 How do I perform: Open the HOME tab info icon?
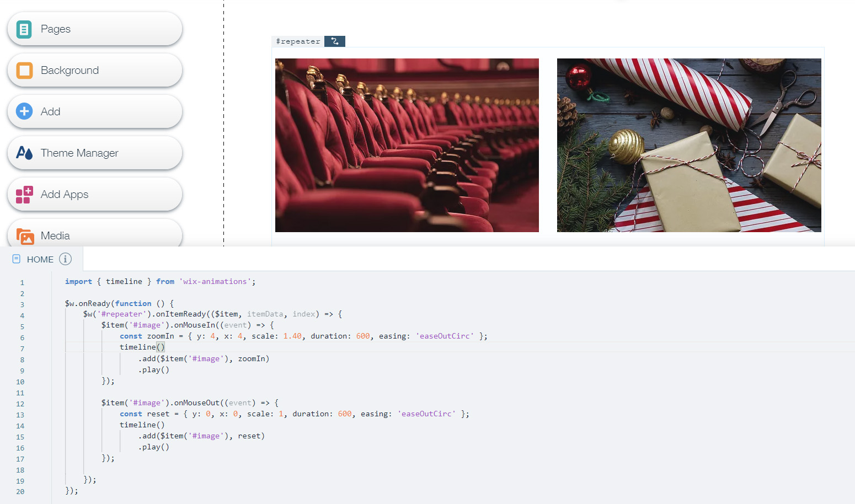tap(65, 259)
